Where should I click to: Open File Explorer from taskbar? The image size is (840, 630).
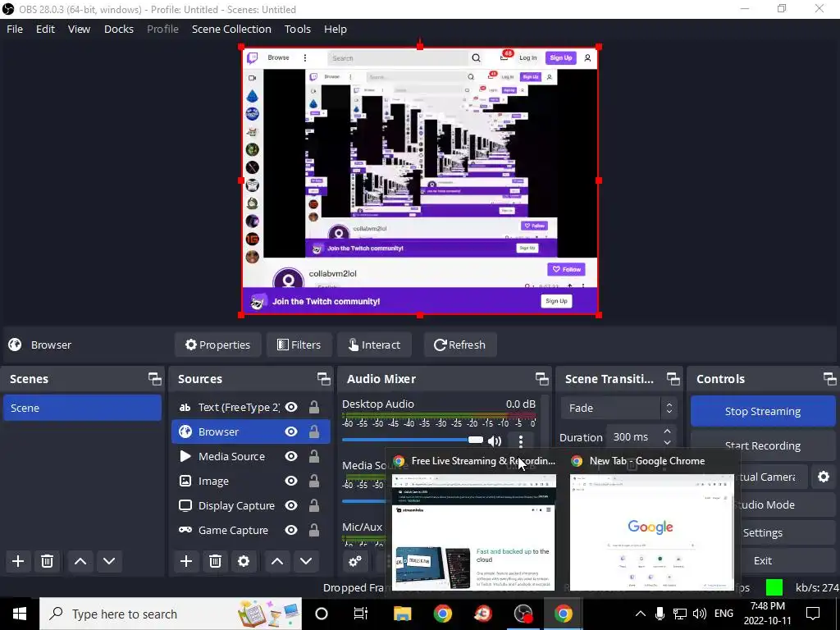pos(402,614)
